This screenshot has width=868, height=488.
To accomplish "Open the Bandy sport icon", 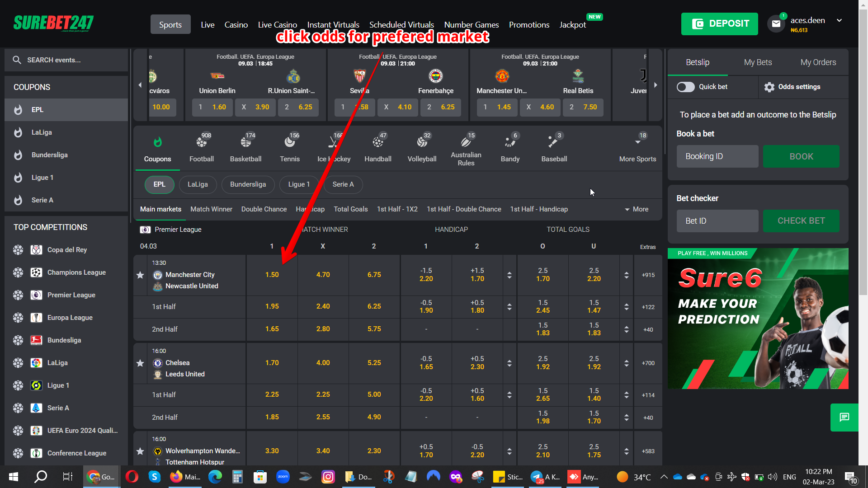I will point(510,142).
